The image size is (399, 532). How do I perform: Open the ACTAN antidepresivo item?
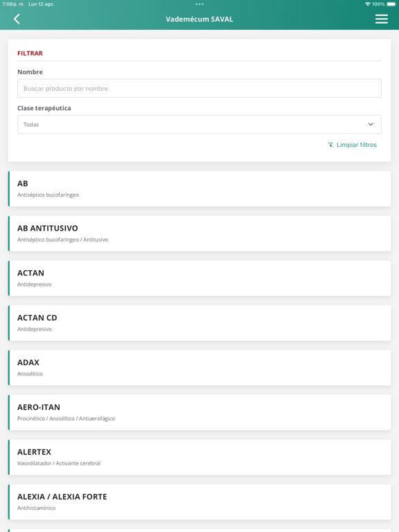[x=199, y=278]
